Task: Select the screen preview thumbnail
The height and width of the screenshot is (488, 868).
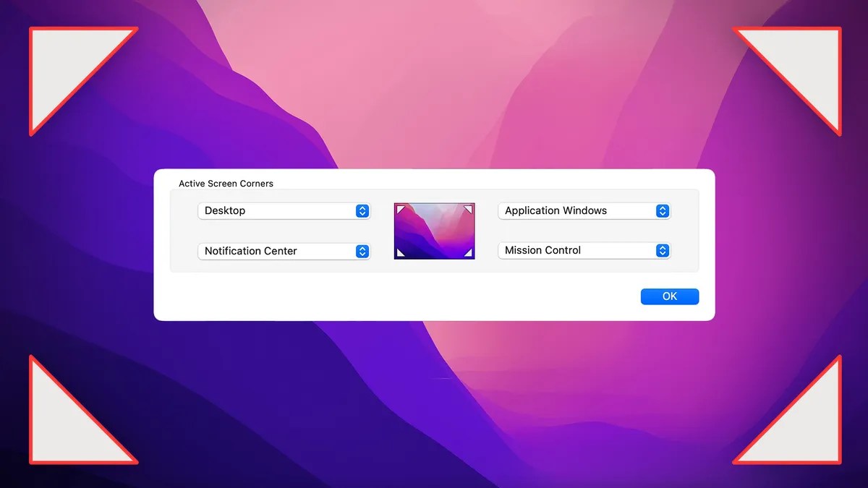Action: pos(434,231)
